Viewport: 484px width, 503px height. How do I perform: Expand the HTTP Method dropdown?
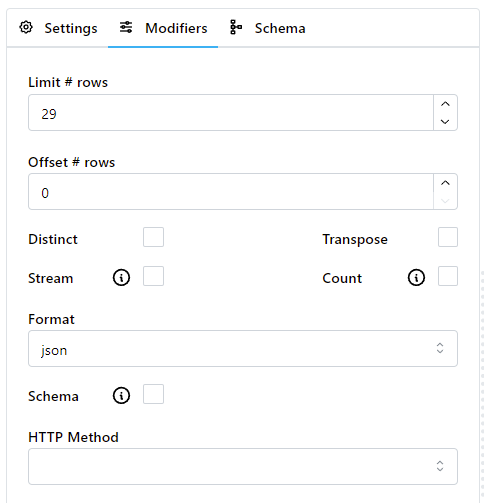243,466
